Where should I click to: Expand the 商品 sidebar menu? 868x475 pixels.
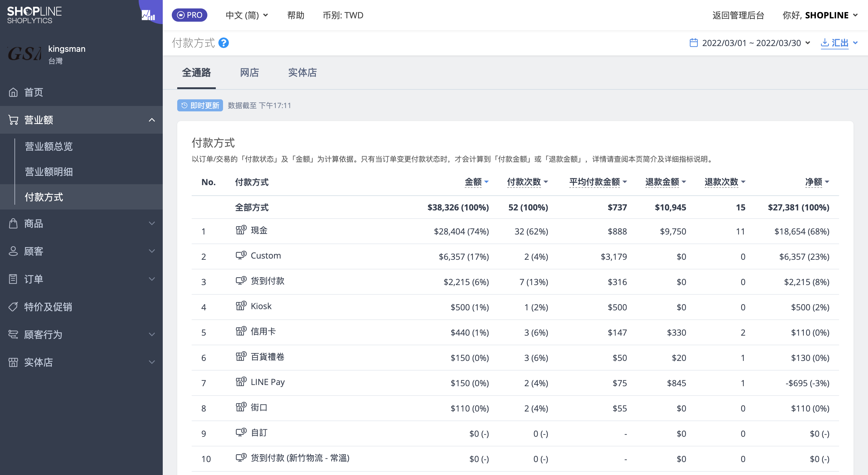point(81,223)
